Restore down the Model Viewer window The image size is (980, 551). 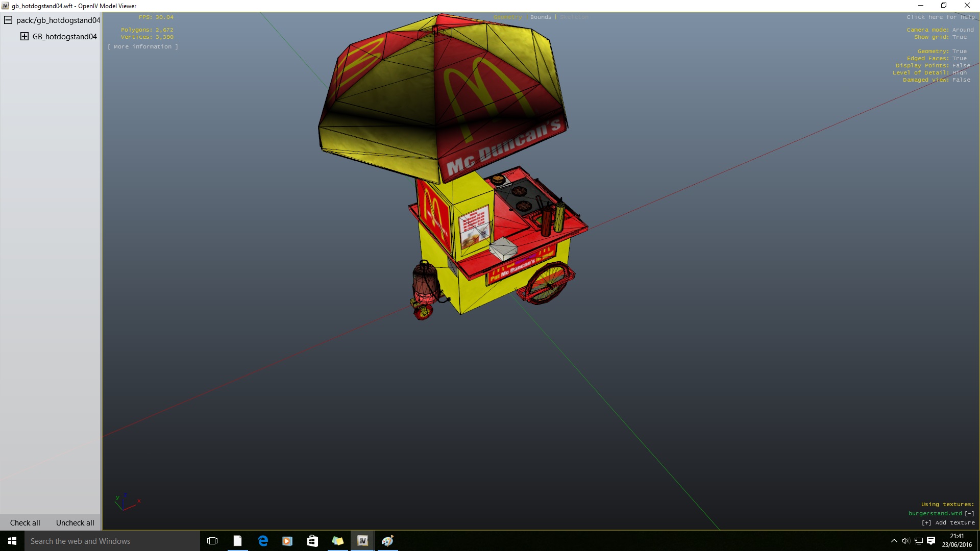[x=944, y=6]
